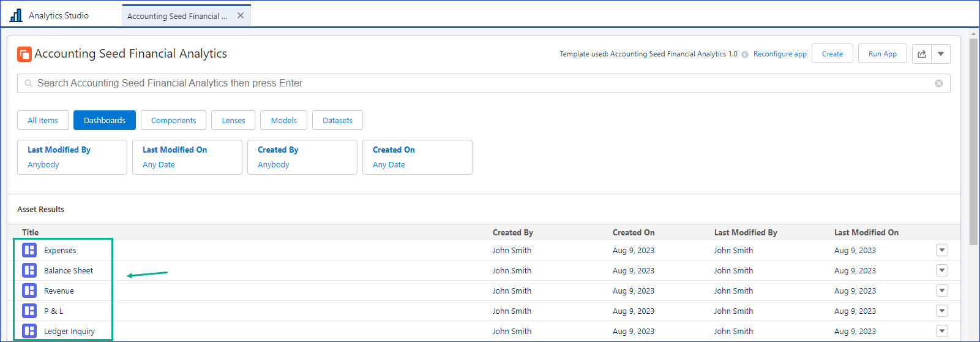This screenshot has width=980, height=342.
Task: Open the Created On filter
Action: tap(417, 157)
